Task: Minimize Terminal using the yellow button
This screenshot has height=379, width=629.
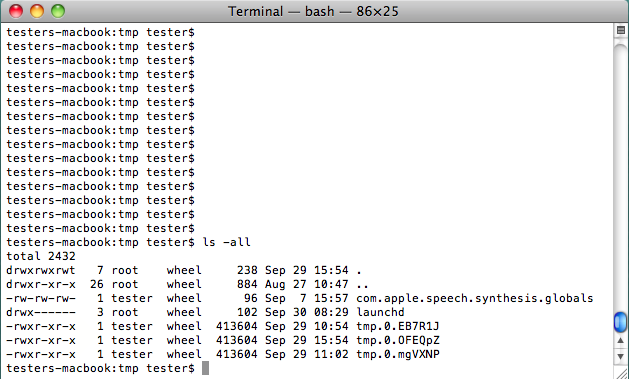Action: pos(37,11)
